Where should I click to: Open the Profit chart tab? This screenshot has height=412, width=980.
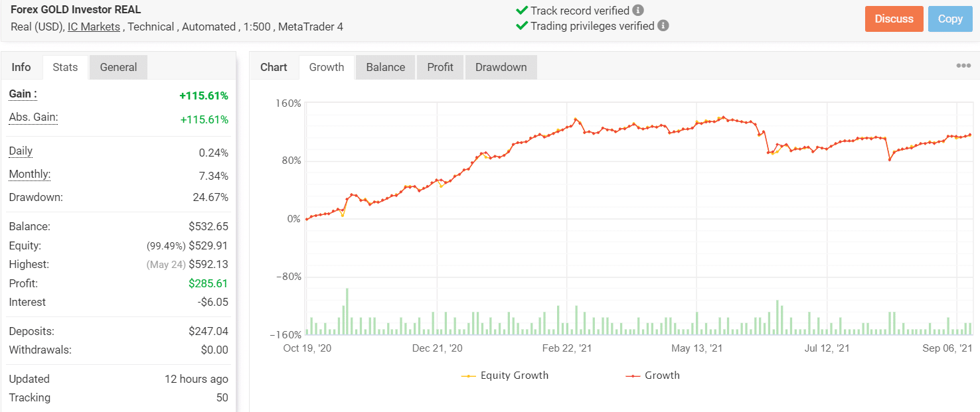[440, 66]
